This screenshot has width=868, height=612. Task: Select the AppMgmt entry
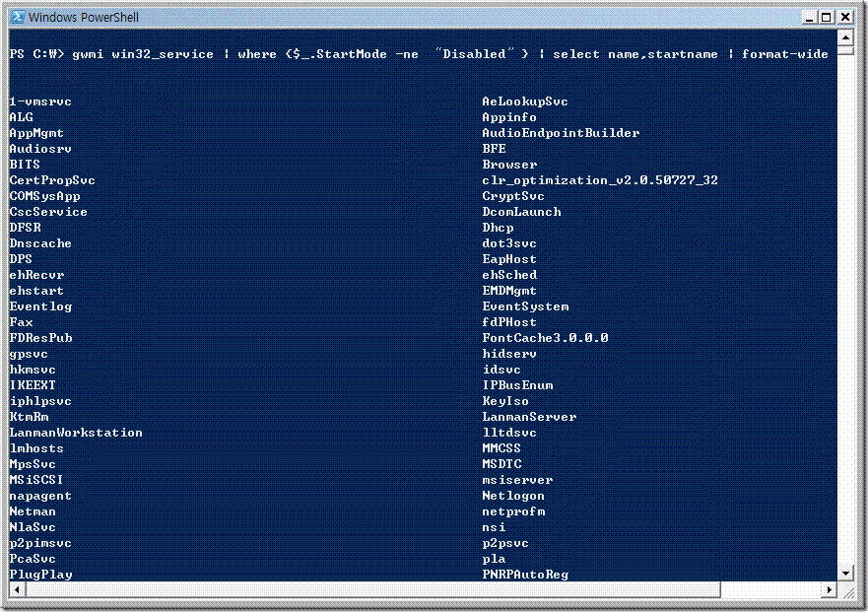tap(36, 133)
